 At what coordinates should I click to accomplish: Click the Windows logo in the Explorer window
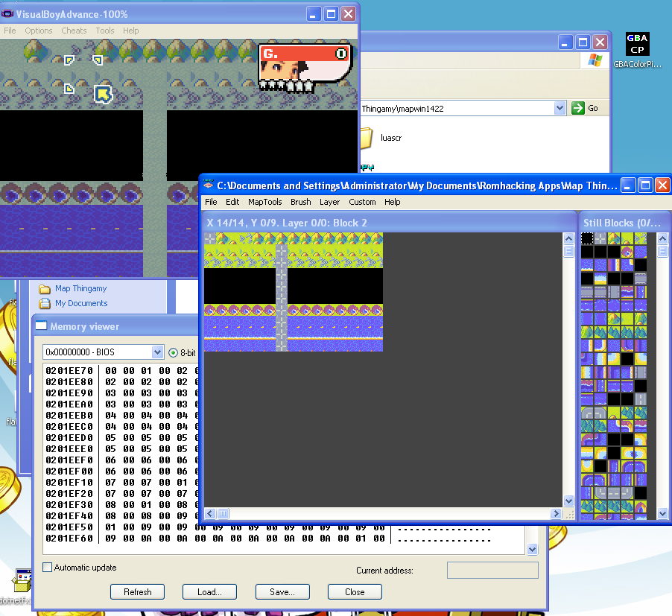[595, 60]
